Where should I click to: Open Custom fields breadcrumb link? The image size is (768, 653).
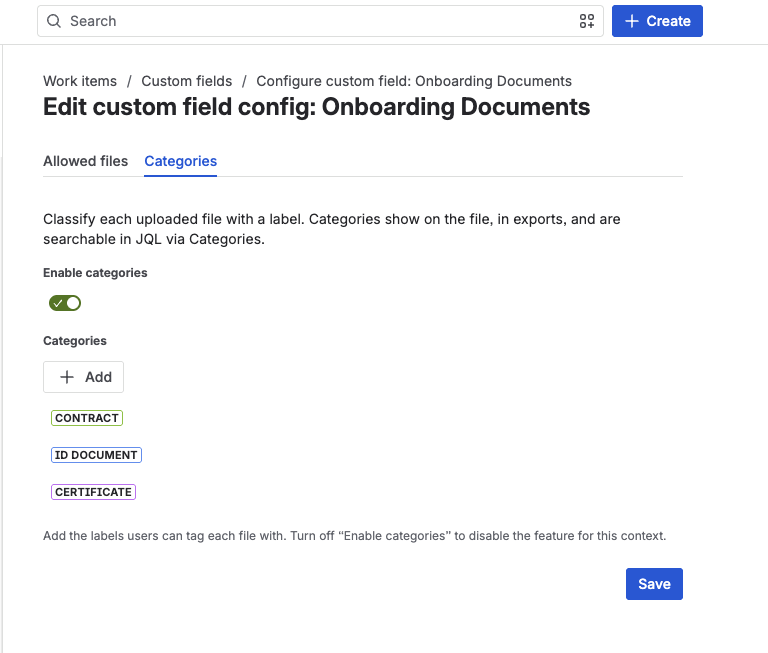[x=187, y=81]
